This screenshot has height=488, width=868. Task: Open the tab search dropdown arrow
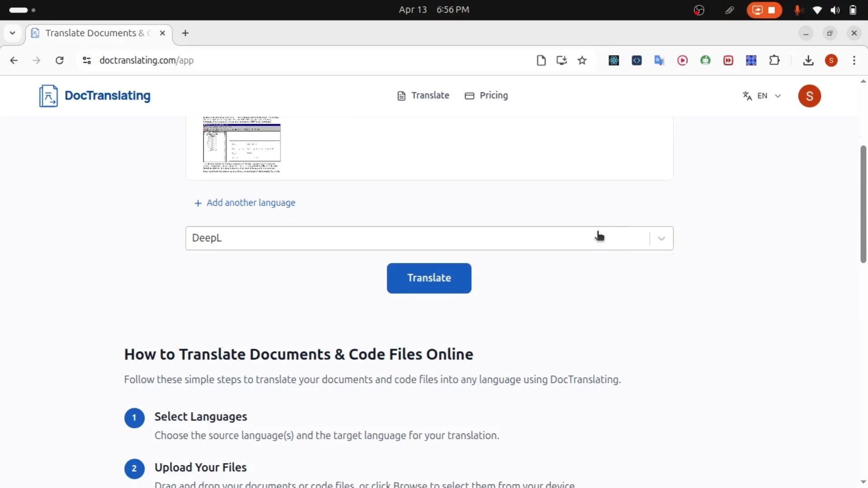[x=13, y=33]
